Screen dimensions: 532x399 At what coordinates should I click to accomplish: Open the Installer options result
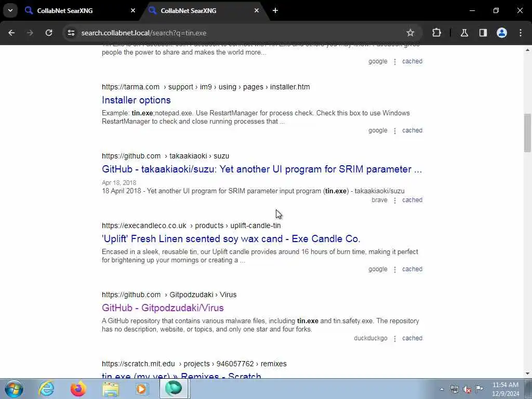pos(136,100)
